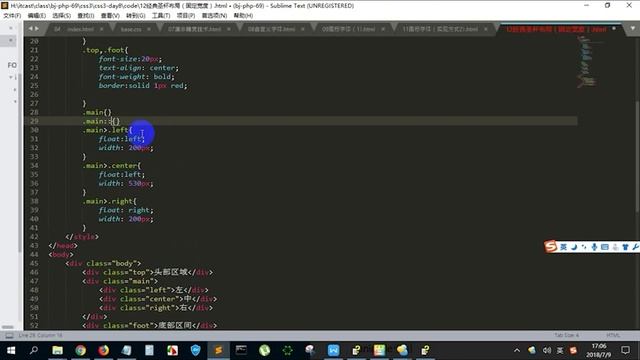640x360 pixels.
Task: Click the .main>.center{ selector line
Action: 112,166
